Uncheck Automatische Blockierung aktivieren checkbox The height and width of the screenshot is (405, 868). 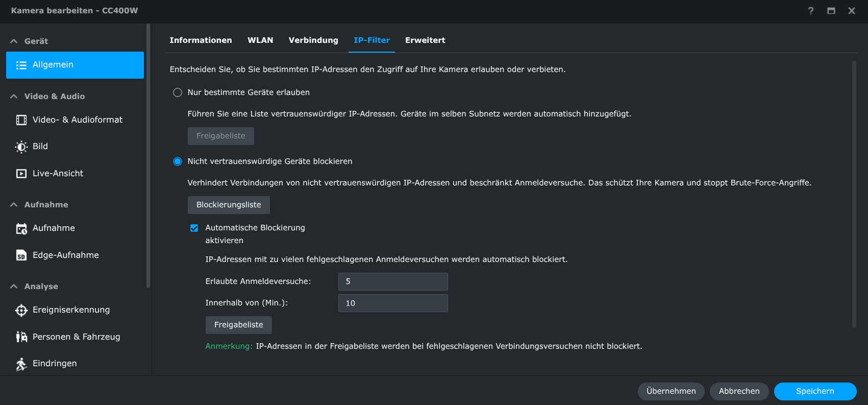point(194,228)
